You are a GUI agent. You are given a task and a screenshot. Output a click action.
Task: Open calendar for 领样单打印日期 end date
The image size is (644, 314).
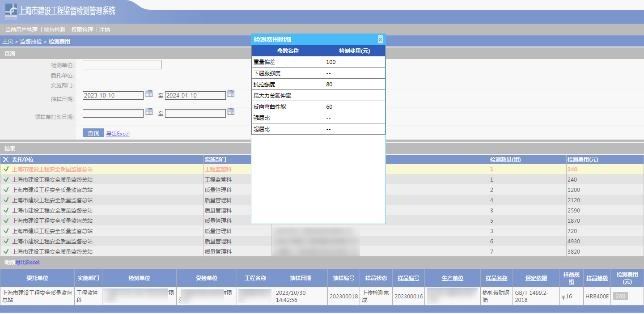point(231,112)
